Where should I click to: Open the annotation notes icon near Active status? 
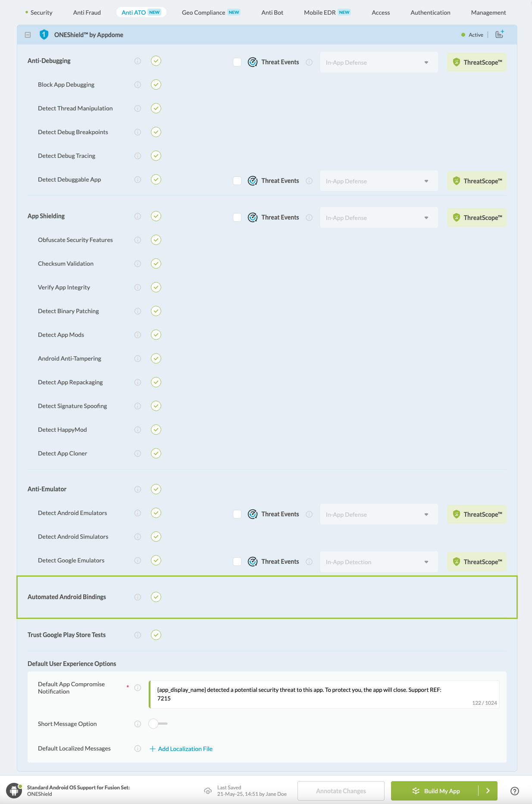pos(499,35)
